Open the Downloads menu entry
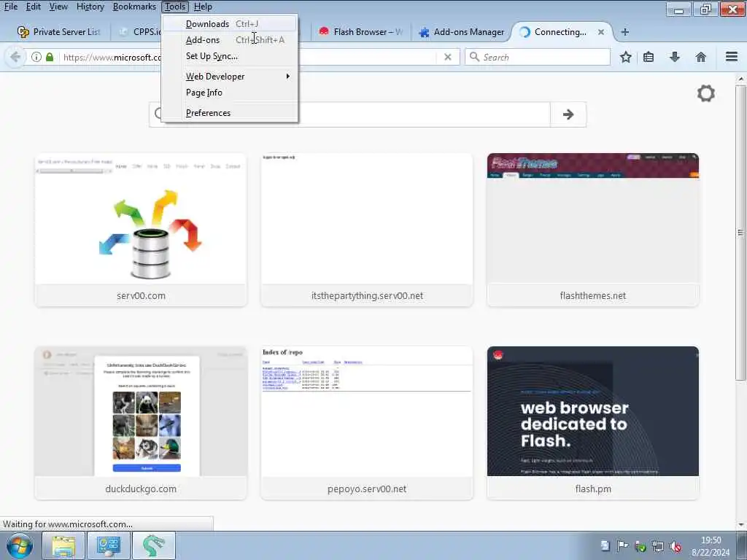Image resolution: width=747 pixels, height=560 pixels. [230, 24]
